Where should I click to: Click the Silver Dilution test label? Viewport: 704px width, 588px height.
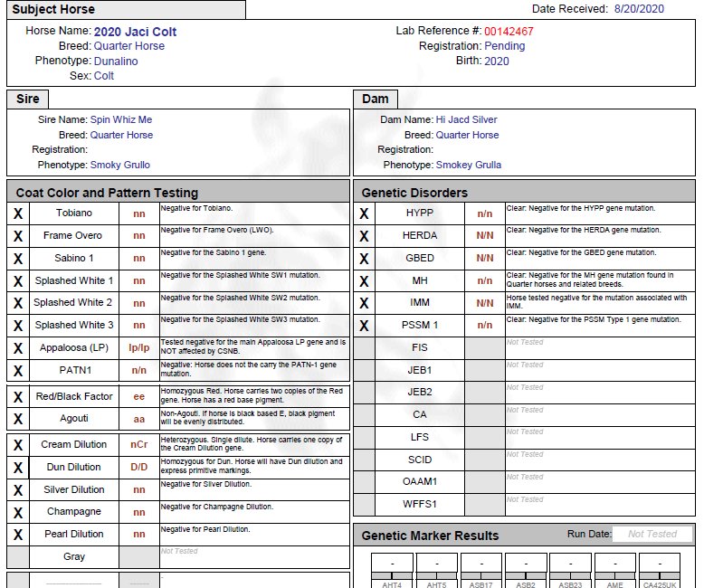[x=74, y=489]
